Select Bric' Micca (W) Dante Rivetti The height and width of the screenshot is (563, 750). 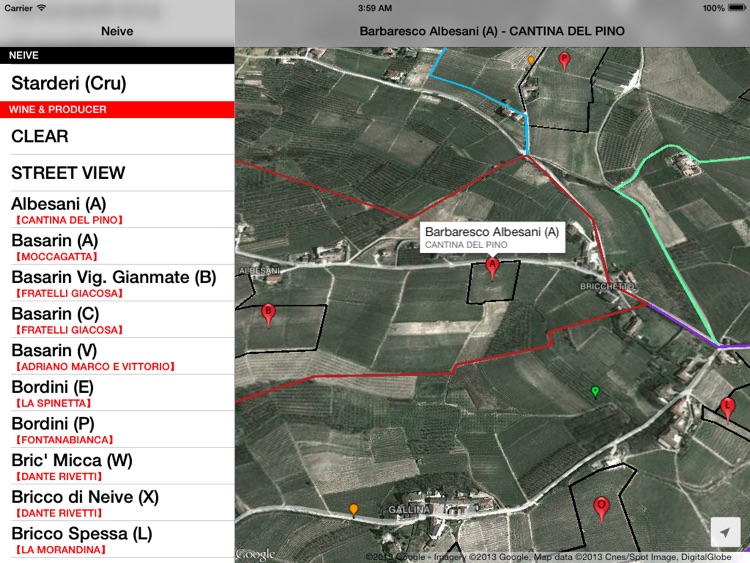(117, 466)
